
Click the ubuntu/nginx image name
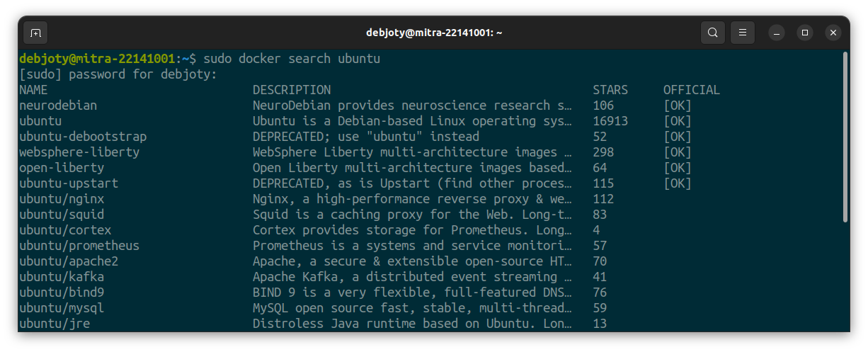pyautogui.click(x=62, y=199)
